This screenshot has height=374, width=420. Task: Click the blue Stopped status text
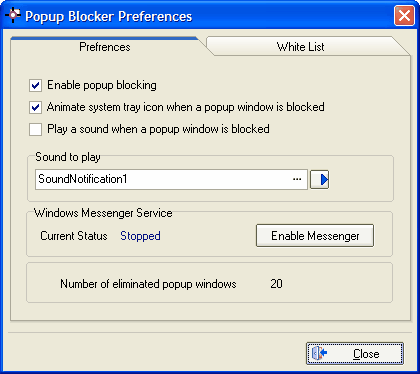click(140, 236)
